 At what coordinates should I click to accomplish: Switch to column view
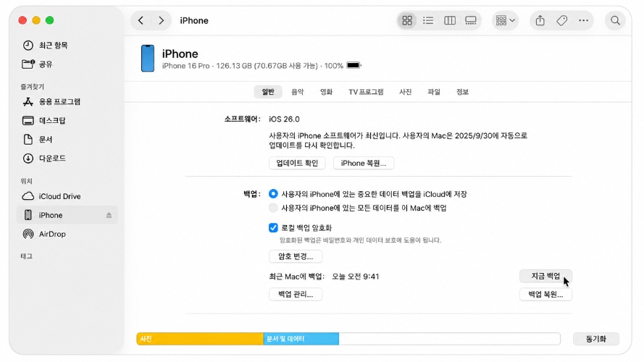pos(450,20)
